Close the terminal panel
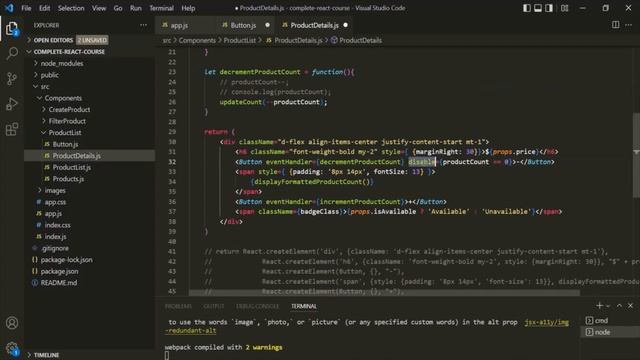Image resolution: width=640 pixels, height=360 pixels. [x=630, y=306]
